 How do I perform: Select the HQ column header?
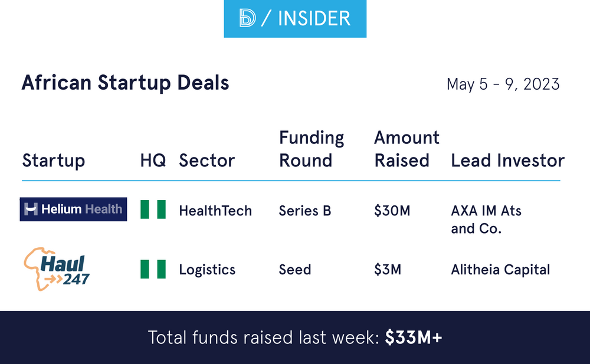153,160
